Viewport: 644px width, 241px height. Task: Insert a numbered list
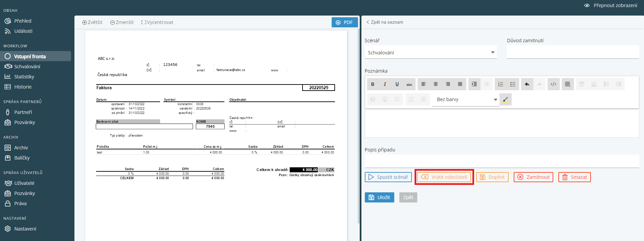pos(501,84)
